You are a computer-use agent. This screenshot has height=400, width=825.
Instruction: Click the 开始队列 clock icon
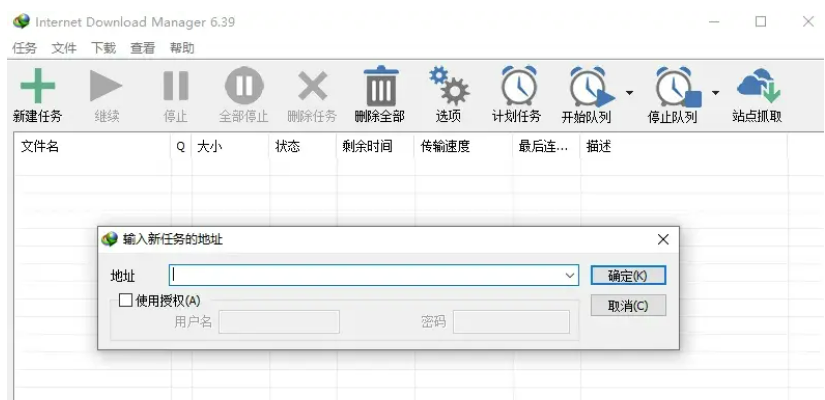tap(590, 88)
